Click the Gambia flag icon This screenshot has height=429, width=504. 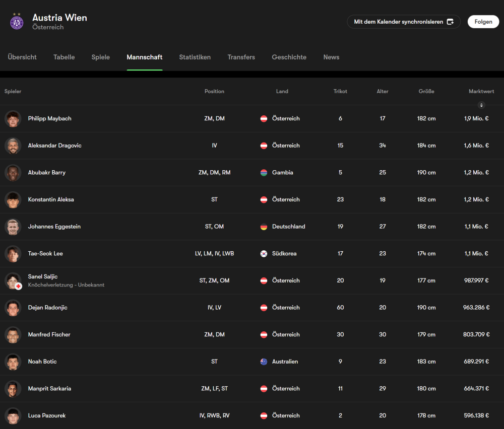pos(264,173)
